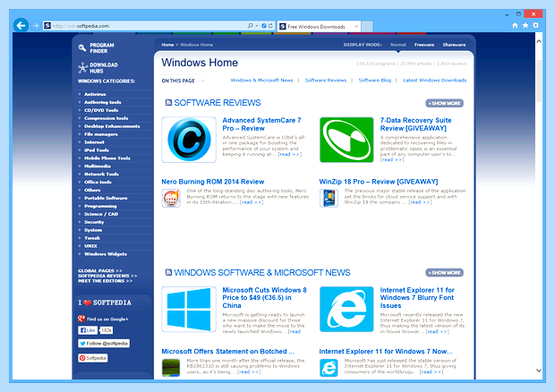Open the Windows Widgets category
555x392 pixels.
click(x=106, y=254)
